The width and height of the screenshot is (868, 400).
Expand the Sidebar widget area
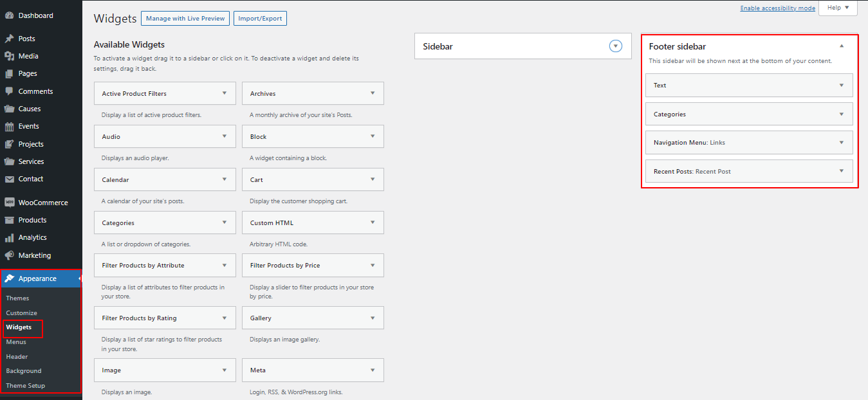616,46
